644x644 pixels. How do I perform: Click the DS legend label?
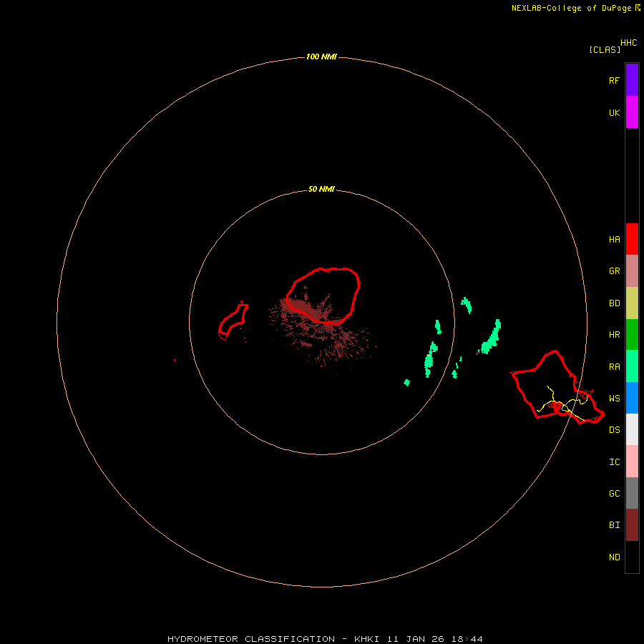tap(614, 430)
